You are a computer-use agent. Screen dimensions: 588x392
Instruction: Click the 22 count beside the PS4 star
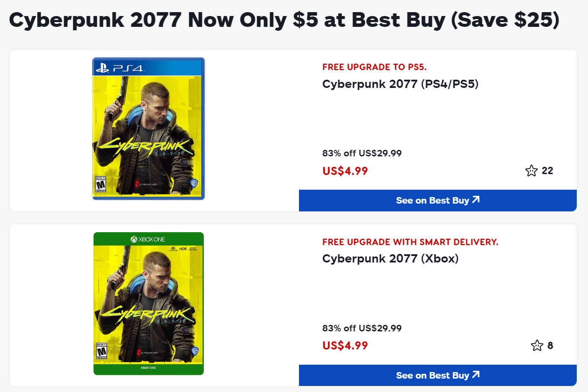(x=547, y=171)
